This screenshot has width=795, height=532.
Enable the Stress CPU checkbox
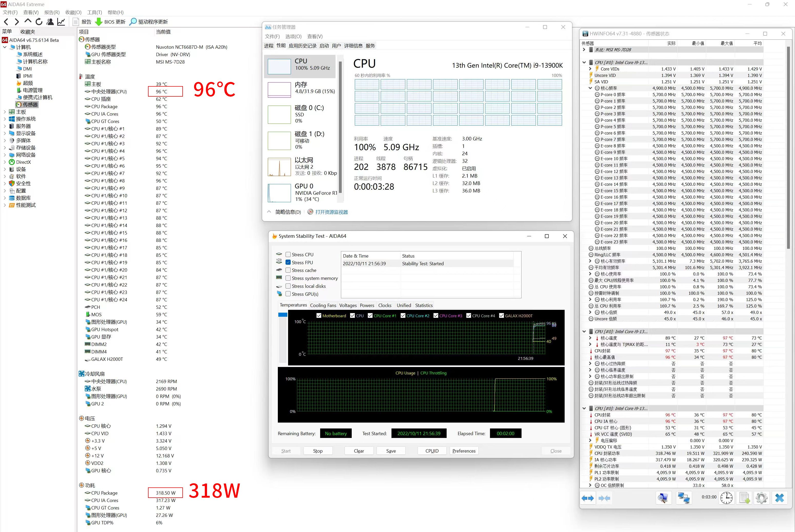pyautogui.click(x=288, y=254)
